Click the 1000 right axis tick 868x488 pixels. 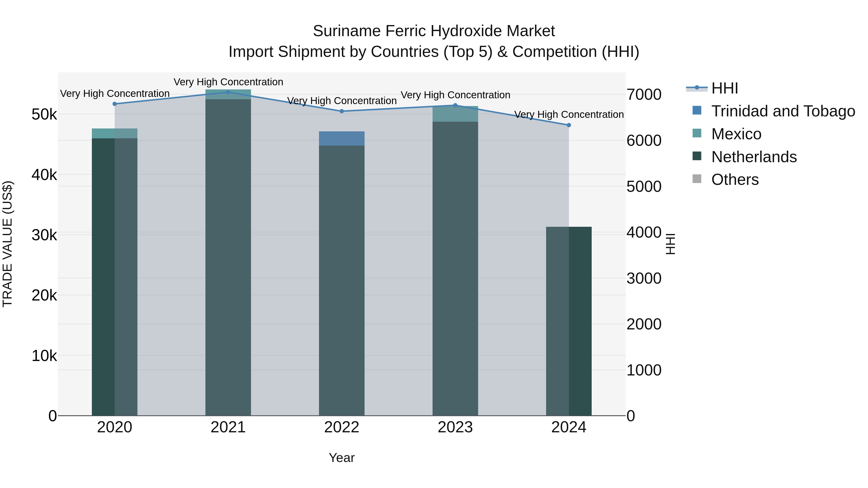pos(644,370)
